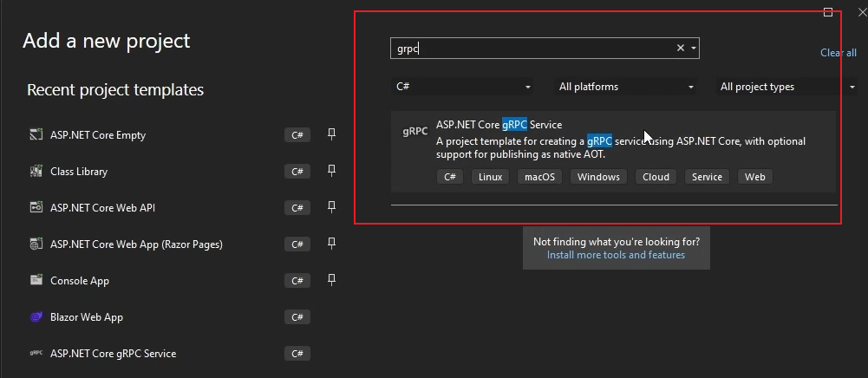
Task: Click the Web tag on gRPC result
Action: [755, 177]
